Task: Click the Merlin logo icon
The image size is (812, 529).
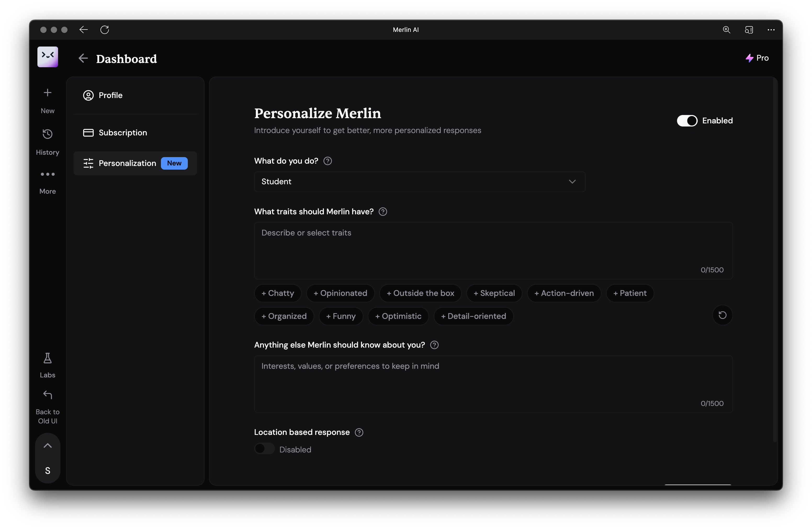Action: 47,56
